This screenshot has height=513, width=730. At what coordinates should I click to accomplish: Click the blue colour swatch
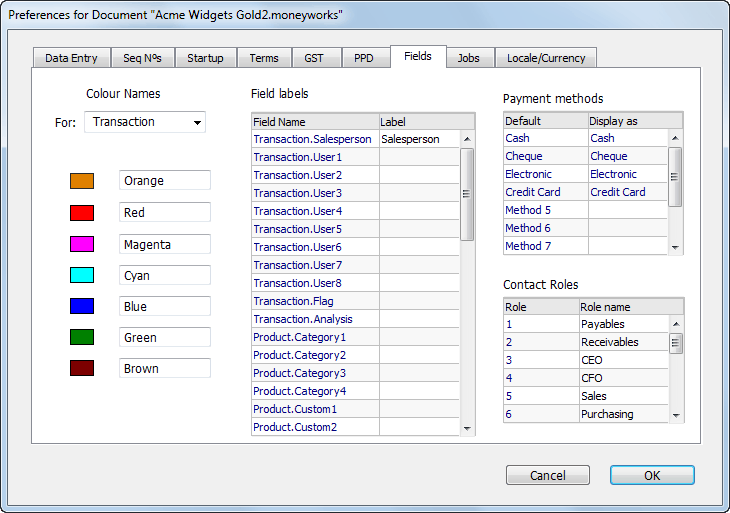[82, 306]
